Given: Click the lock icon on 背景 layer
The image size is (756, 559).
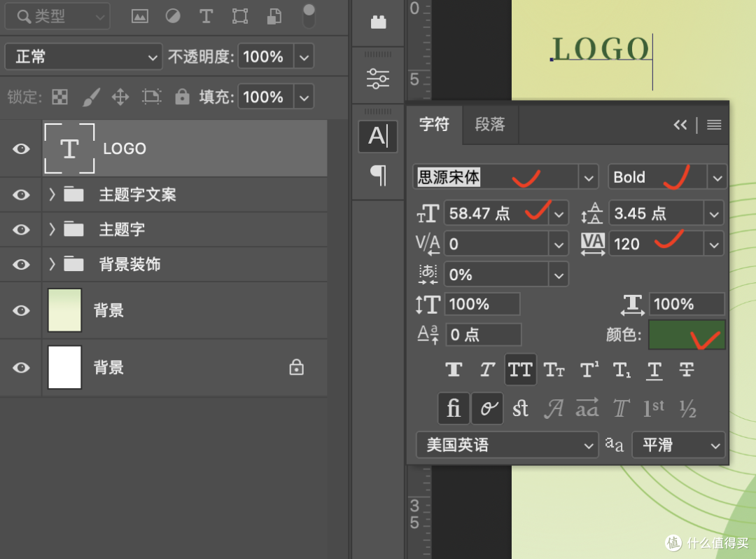Looking at the screenshot, I should pyautogui.click(x=297, y=368).
